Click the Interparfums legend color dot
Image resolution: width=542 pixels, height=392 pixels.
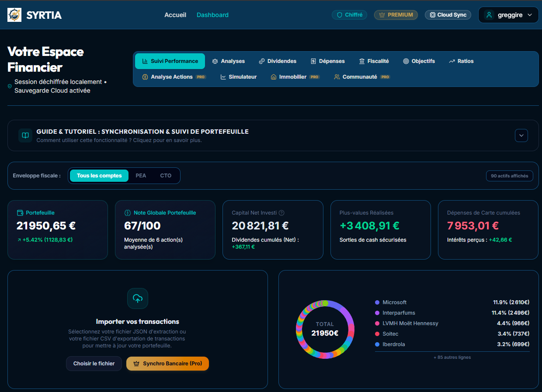377,313
